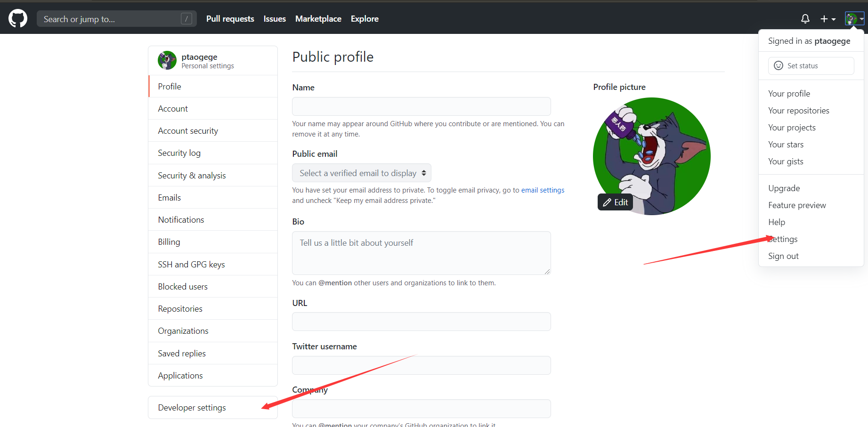
Task: Open Your gists from user menu
Action: 811,161
